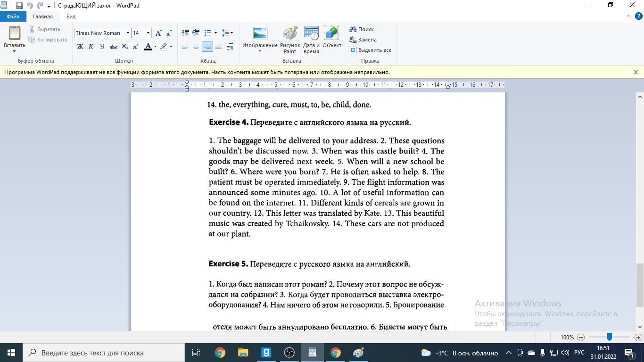The height and width of the screenshot is (362, 644).
Task: Toggle subscript formatting
Action: [124, 47]
